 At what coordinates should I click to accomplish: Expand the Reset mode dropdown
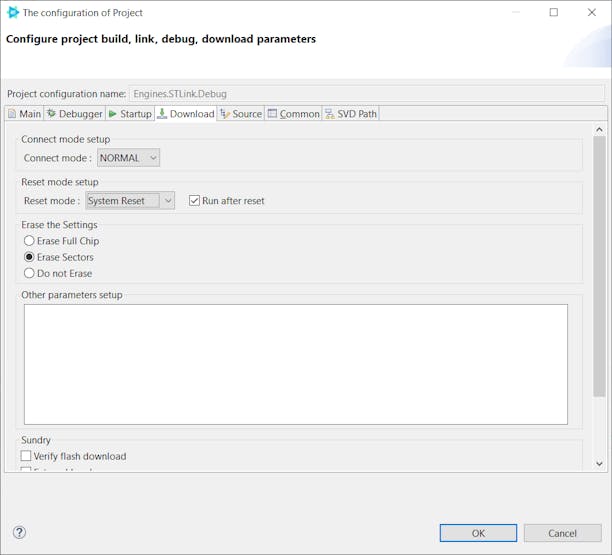coord(130,201)
